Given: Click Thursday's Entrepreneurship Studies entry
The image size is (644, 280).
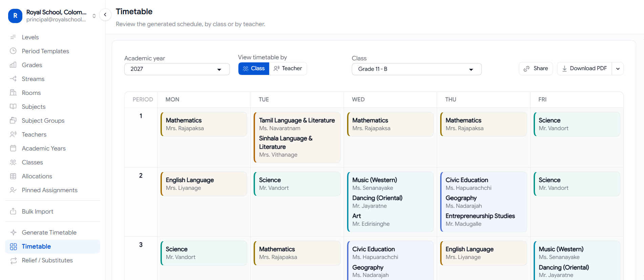Looking at the screenshot, I should coord(480,220).
